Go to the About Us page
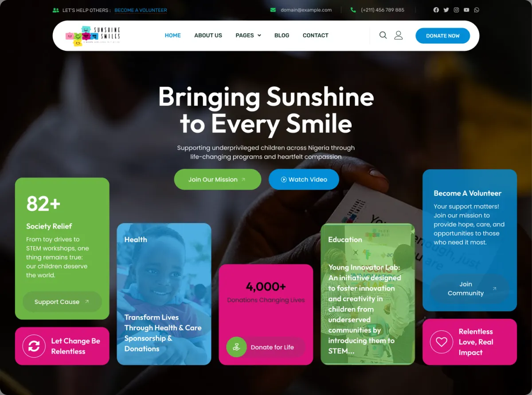The height and width of the screenshot is (395, 532). tap(208, 35)
